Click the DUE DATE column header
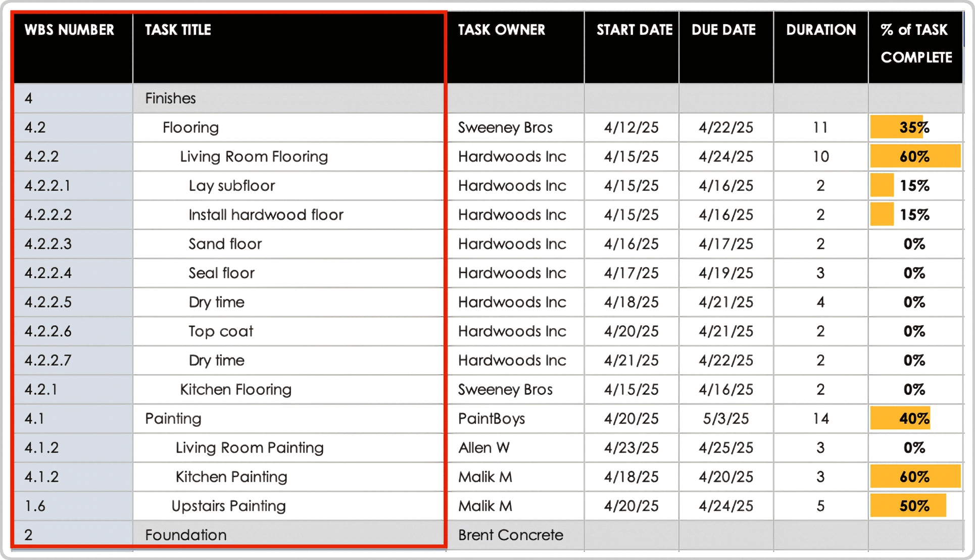975x560 pixels. tap(723, 30)
